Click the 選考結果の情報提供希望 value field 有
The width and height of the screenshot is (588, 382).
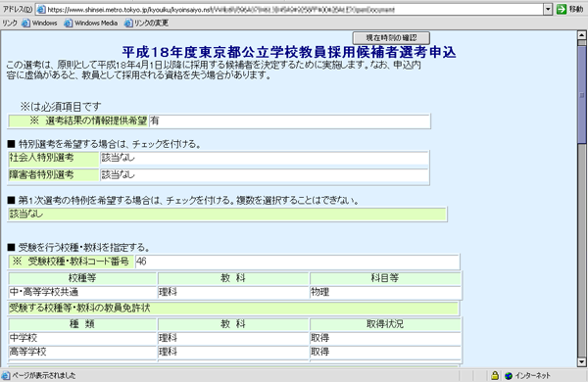coord(289,121)
